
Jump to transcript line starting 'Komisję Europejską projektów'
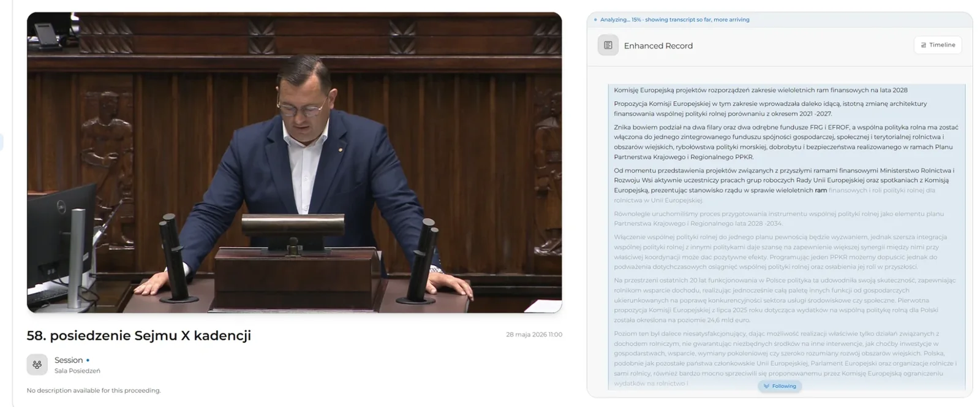(x=761, y=90)
